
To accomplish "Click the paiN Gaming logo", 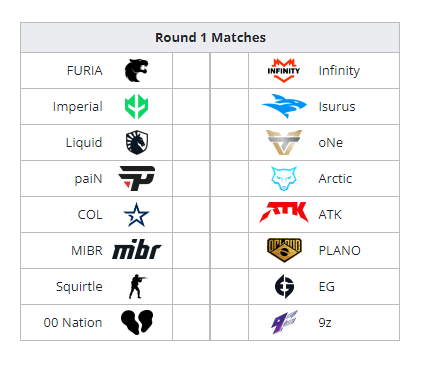I will [137, 178].
